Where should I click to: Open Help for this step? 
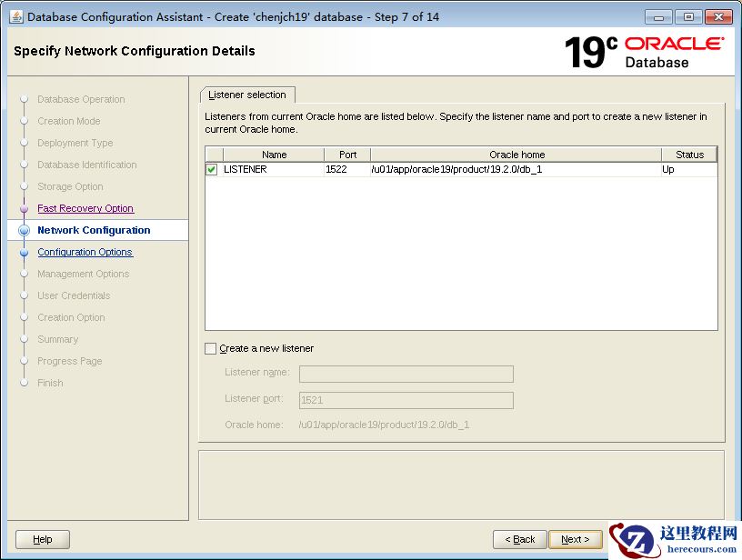pos(43,539)
